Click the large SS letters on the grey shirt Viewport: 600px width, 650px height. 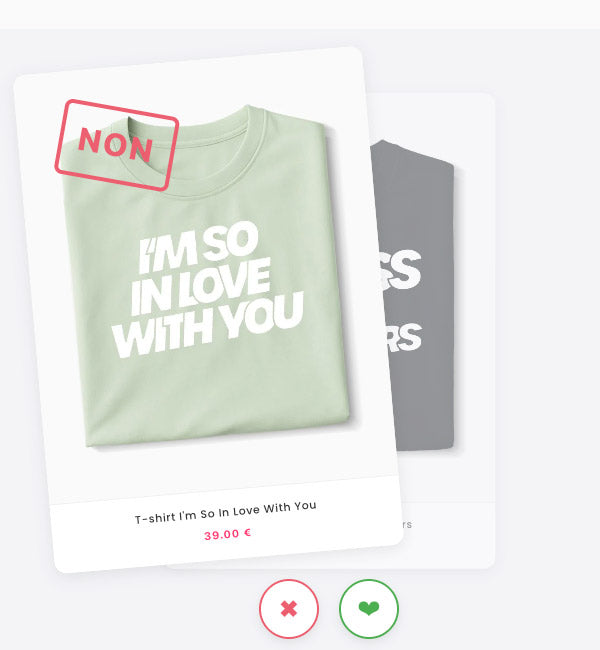coord(399,270)
